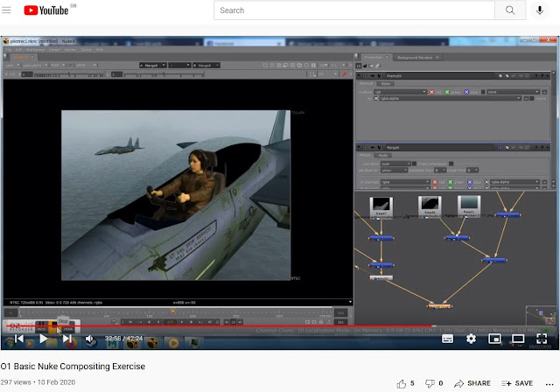Open the 2D view mode dropdown
The width and height of the screenshot is (560, 392).
click(x=327, y=74)
